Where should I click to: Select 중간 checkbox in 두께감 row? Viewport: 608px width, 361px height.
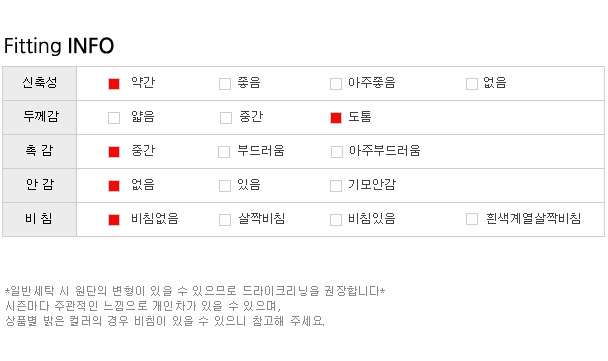coord(226,118)
